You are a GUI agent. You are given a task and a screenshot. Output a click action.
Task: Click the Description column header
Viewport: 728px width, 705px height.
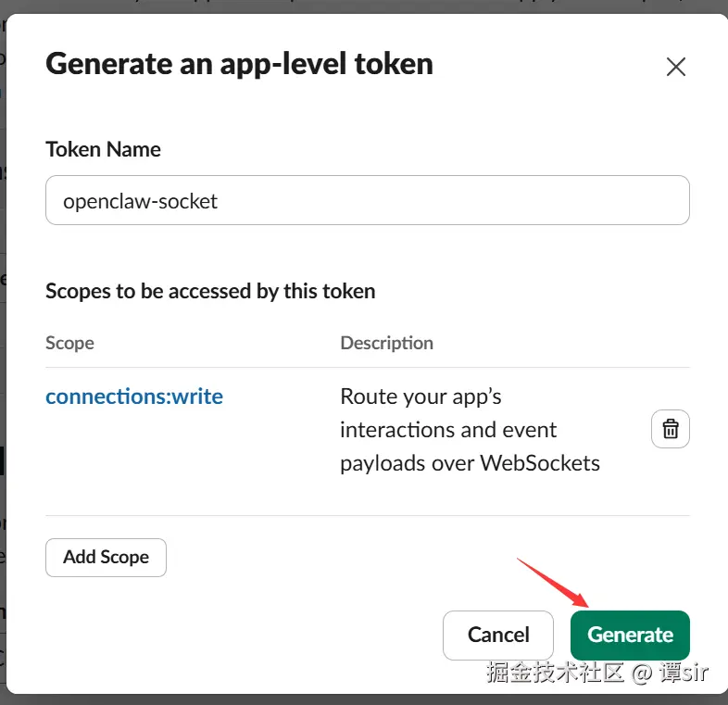(x=386, y=343)
